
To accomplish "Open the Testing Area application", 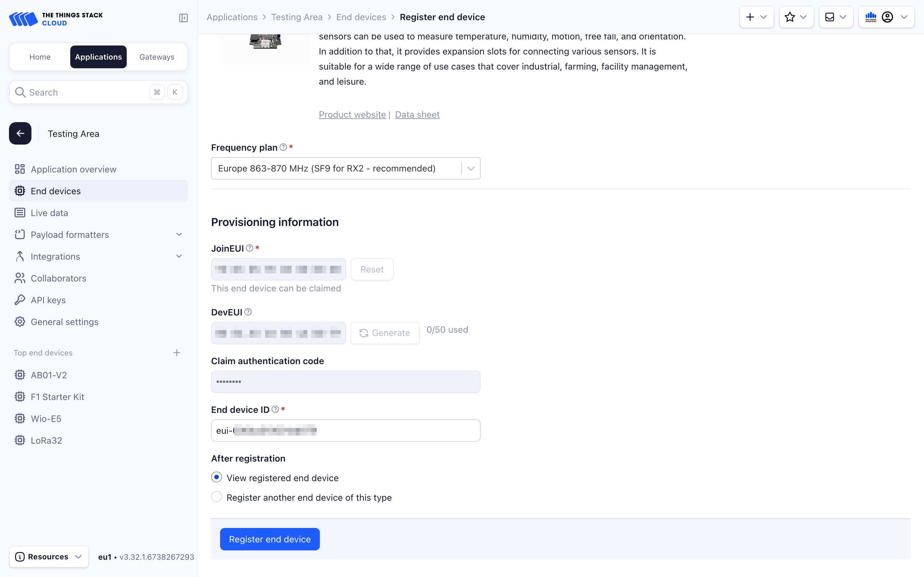I will (73, 133).
